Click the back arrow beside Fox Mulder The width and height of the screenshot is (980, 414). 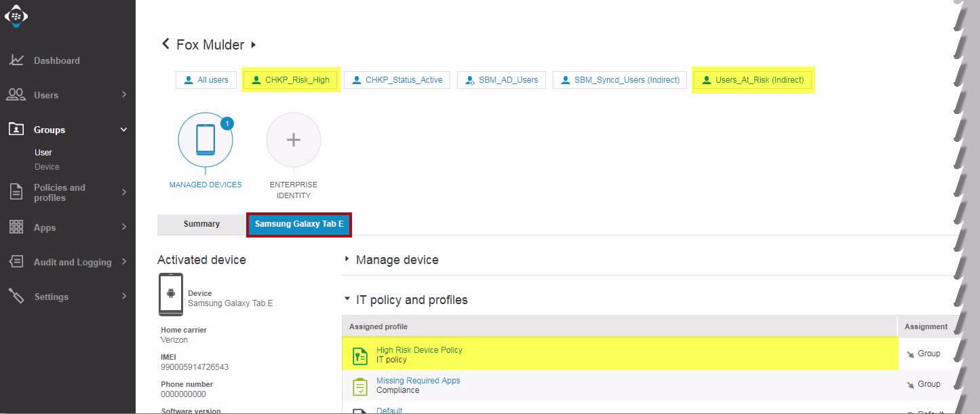[165, 44]
